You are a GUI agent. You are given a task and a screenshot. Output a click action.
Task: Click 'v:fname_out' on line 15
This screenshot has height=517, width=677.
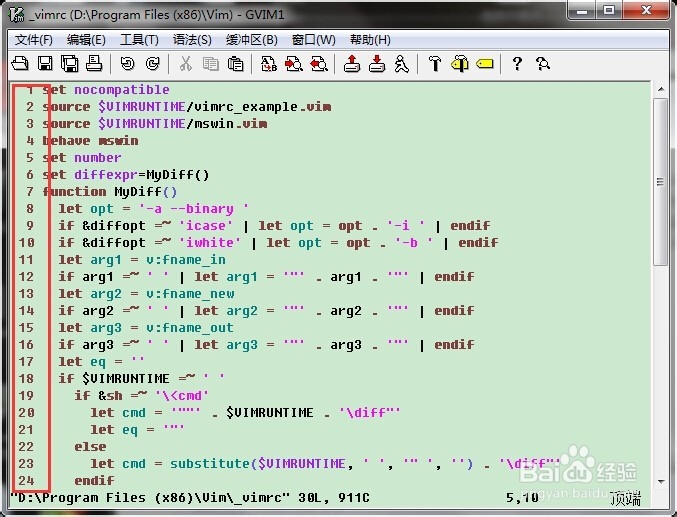[x=190, y=328]
